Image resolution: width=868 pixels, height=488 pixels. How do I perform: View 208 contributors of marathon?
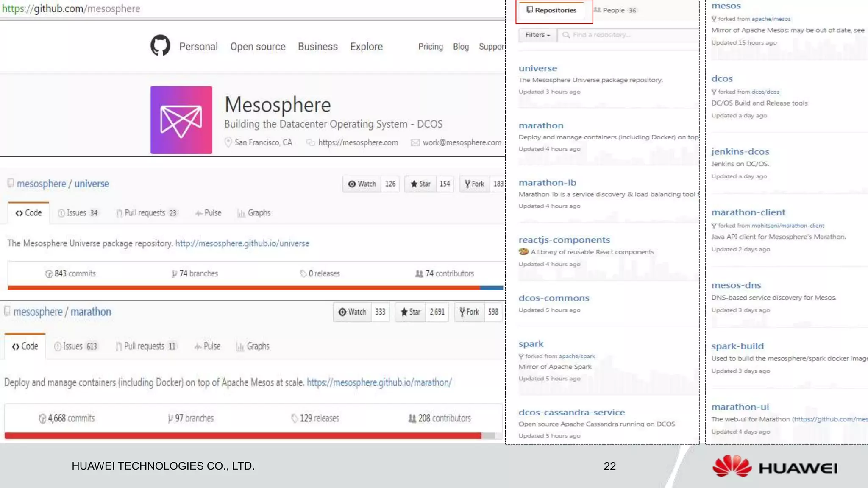(440, 418)
